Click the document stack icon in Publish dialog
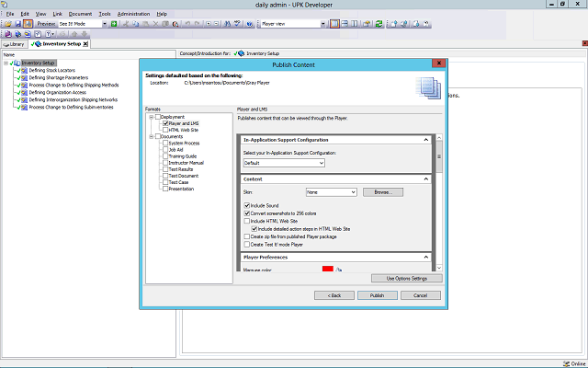 (428, 88)
